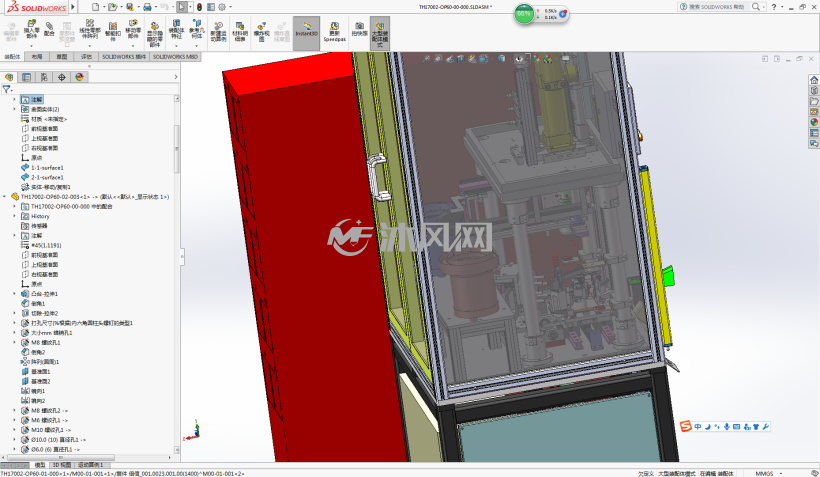Click the tree filter funnel icon
Image resolution: width=820 pixels, height=477 pixels.
point(6,89)
